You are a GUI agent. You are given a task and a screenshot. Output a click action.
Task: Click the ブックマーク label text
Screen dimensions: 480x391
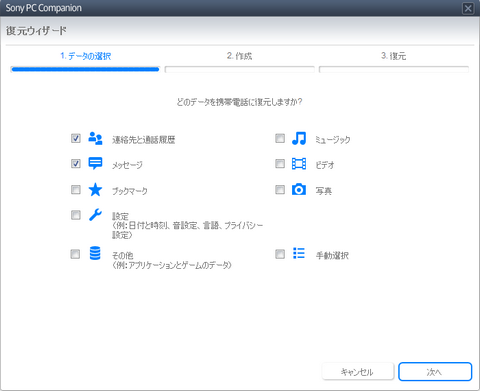[x=130, y=191]
